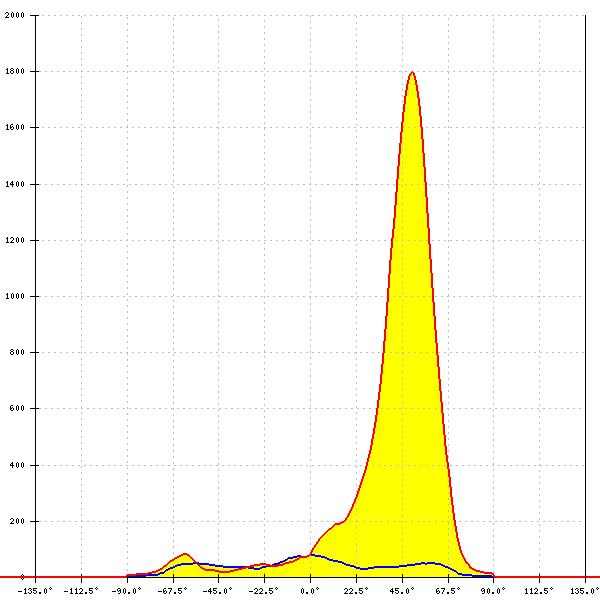Viewport: 600px width, 600px height.
Task: Click the y-axis label 200
Action: click(17, 521)
